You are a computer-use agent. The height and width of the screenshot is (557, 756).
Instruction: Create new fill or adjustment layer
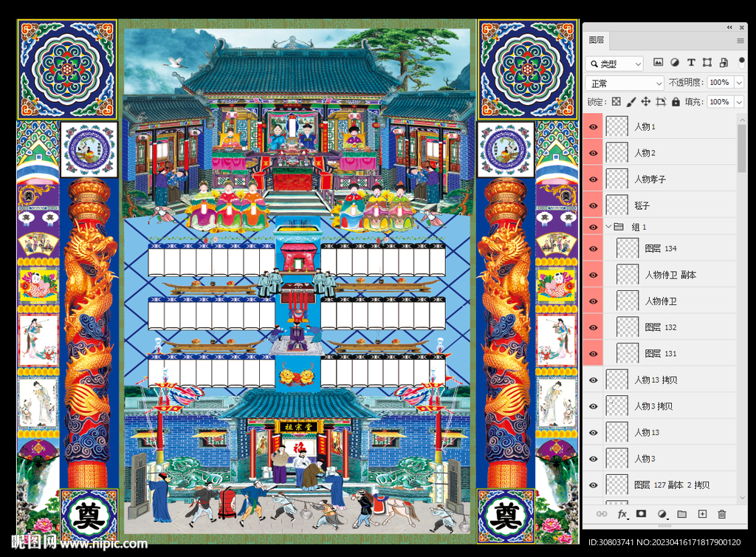click(662, 514)
